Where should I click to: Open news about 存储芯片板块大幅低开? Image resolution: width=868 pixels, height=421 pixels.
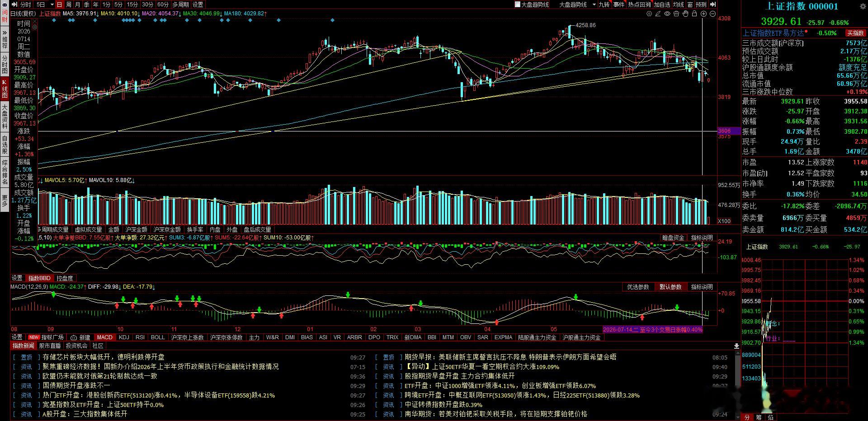[x=104, y=357]
